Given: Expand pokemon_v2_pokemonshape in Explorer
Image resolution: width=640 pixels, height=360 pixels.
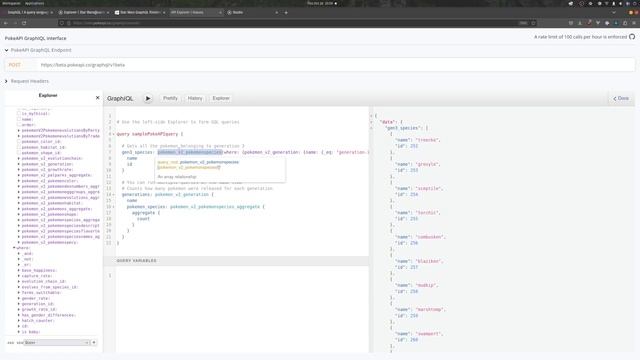Looking at the screenshot, I should [x=19, y=214].
